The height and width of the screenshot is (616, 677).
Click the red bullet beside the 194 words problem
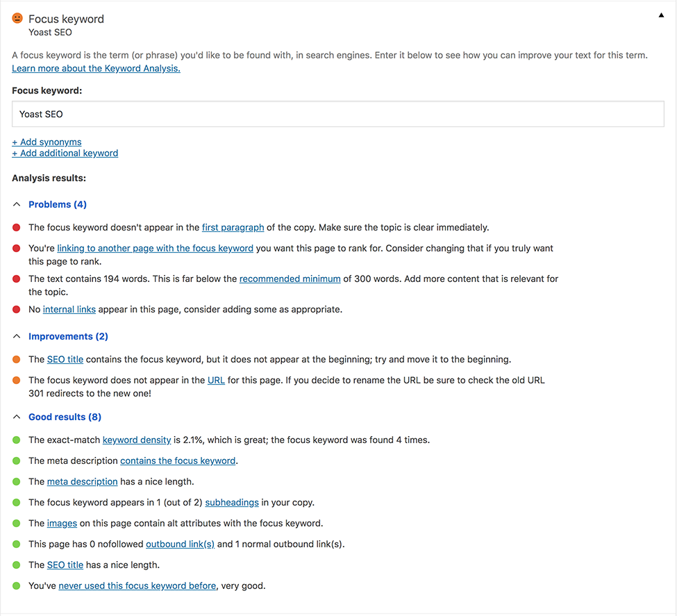tap(17, 279)
